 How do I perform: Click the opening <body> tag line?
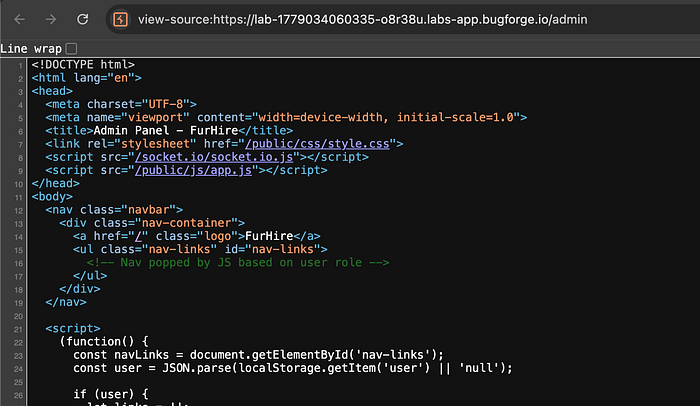[x=52, y=197]
